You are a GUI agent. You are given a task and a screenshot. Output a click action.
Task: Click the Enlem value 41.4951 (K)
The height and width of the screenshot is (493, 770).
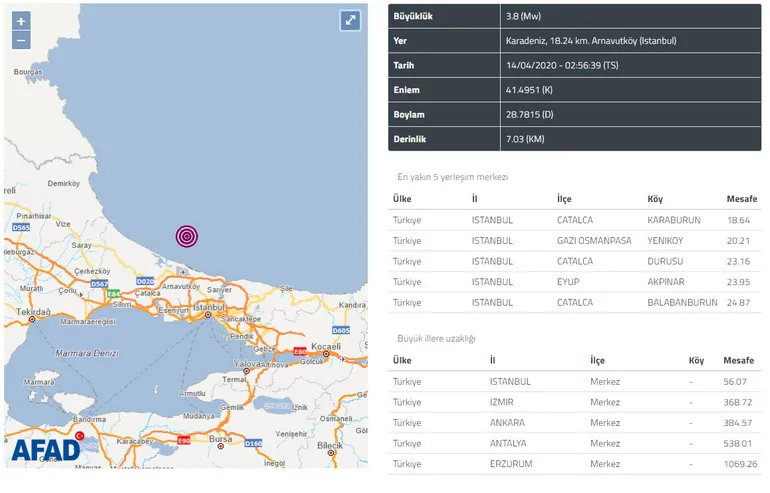point(530,90)
